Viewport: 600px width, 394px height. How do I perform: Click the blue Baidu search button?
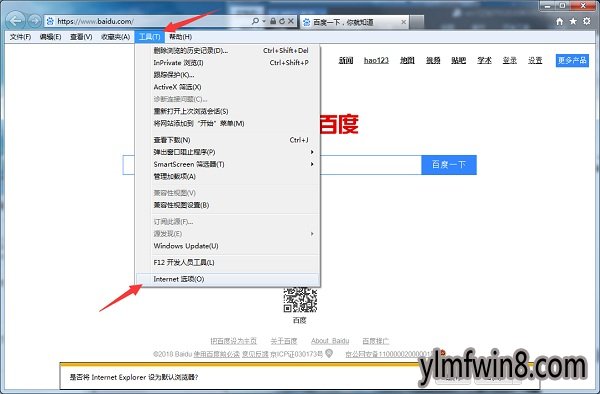coord(449,165)
